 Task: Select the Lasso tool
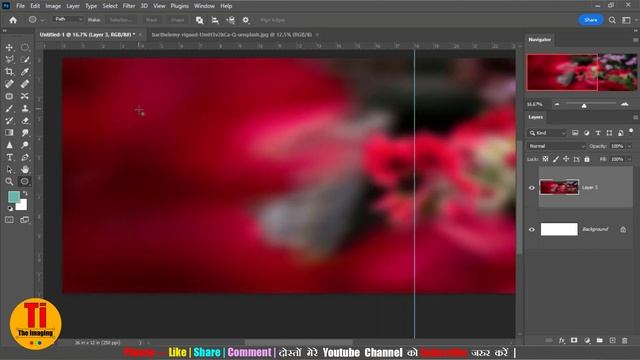coord(9,60)
